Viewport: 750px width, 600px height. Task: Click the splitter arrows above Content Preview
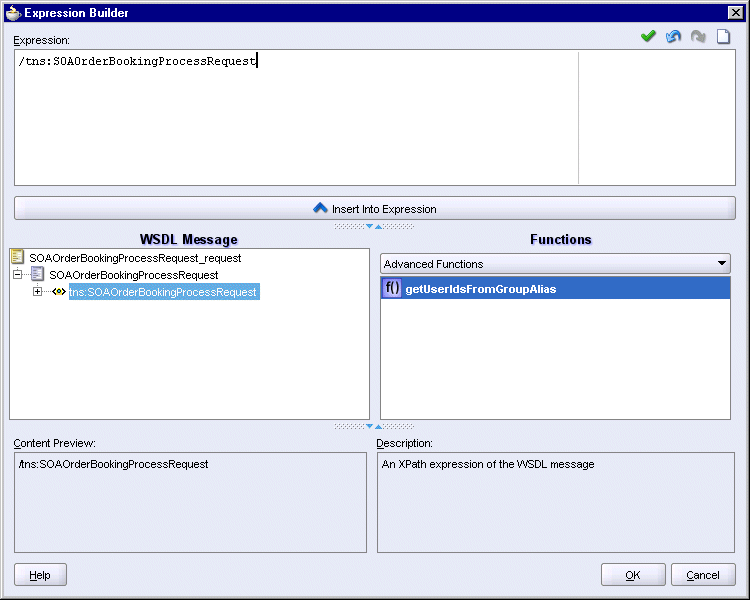click(x=374, y=426)
